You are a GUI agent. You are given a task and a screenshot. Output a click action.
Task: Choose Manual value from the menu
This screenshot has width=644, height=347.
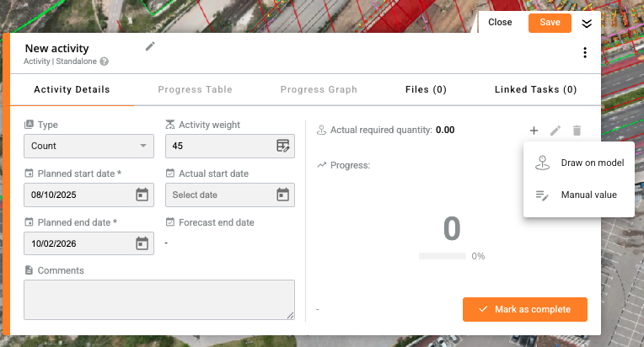click(579, 195)
